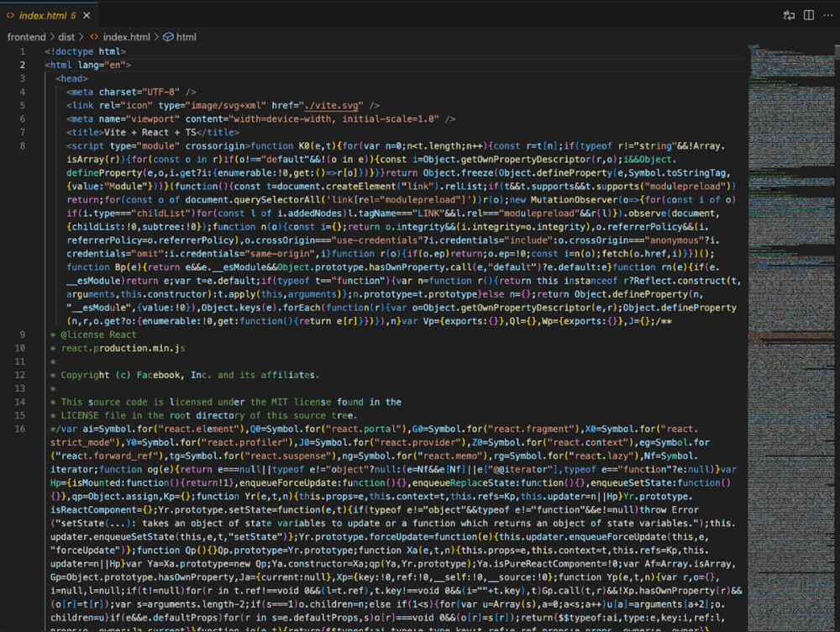840x632 pixels.
Task: Click the minimap code overview
Action: 790,338
